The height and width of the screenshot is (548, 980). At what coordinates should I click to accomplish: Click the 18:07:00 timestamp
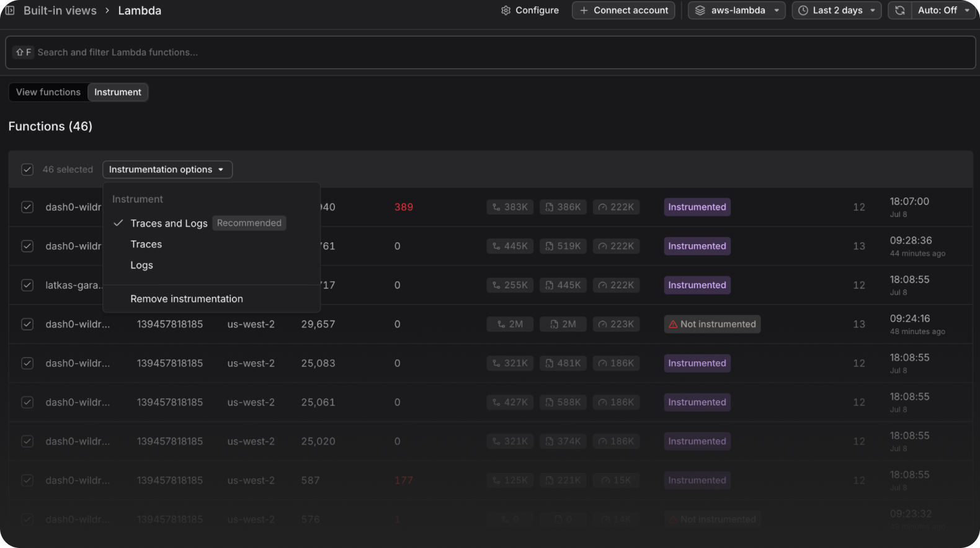coord(909,201)
